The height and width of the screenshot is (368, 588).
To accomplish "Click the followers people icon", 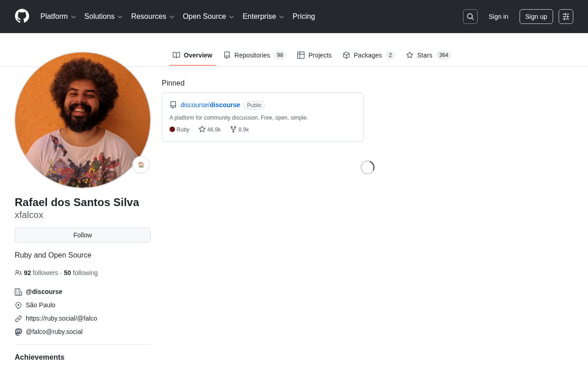I will tap(18, 273).
